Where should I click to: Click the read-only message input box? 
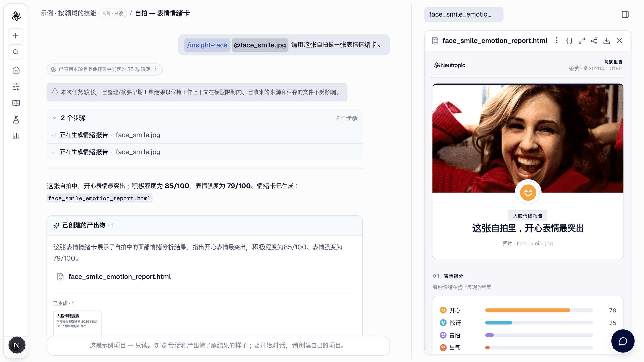point(218,345)
